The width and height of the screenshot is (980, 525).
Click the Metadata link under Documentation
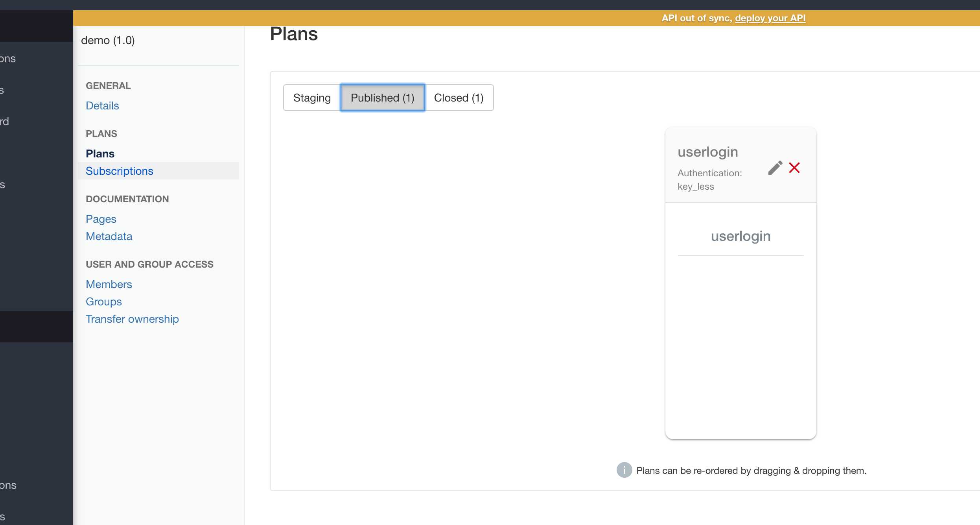109,236
